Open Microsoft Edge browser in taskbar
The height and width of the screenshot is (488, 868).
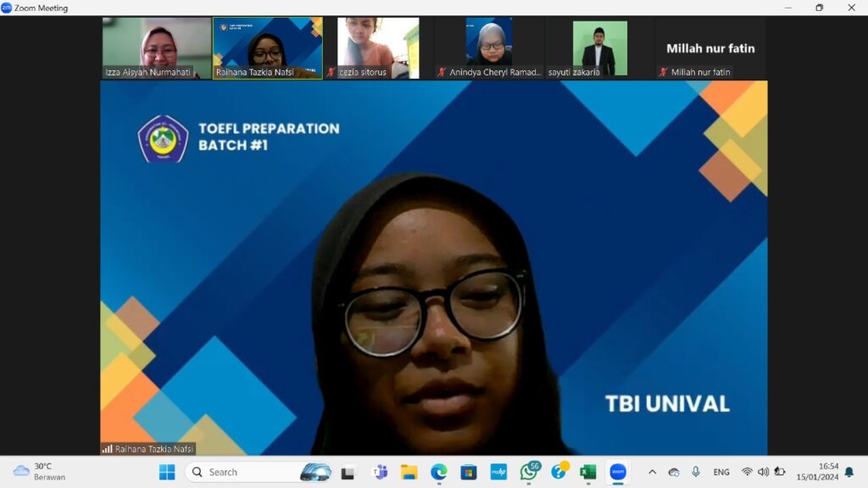[438, 472]
